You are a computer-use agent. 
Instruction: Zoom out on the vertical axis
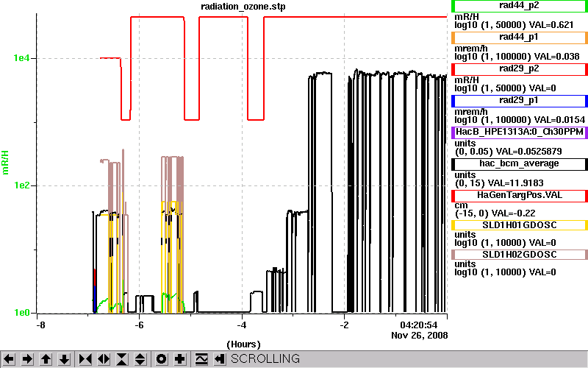[140, 359]
